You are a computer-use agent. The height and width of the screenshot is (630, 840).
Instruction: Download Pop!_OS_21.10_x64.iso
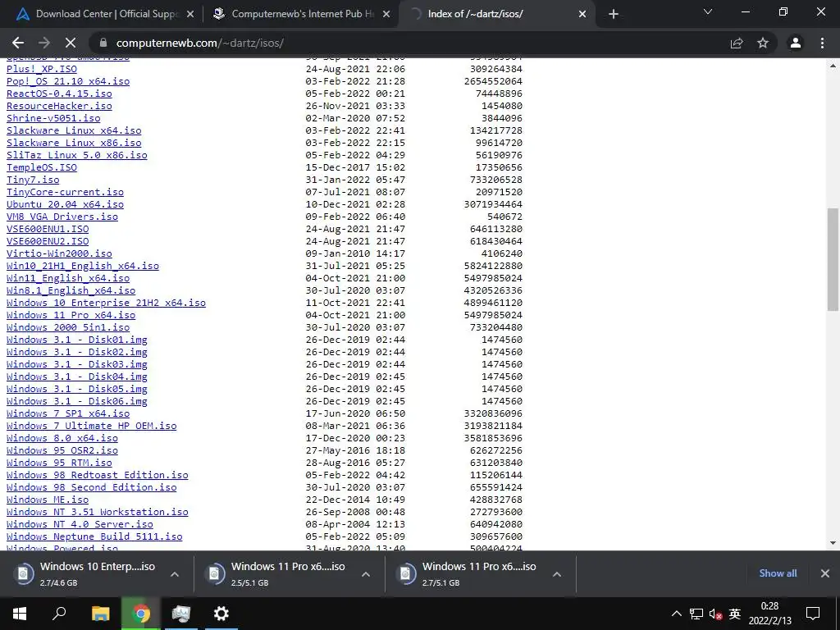click(68, 81)
